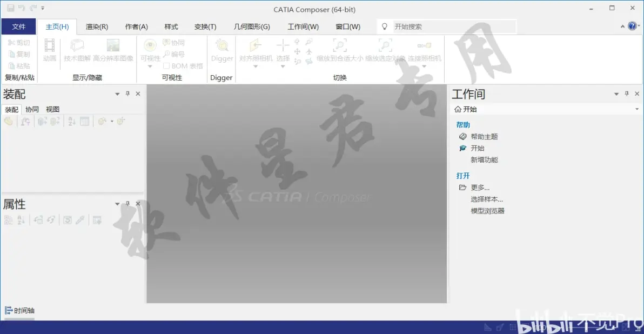Image resolution: width=644 pixels, height=334 pixels.
Task: Open the 文件 file menu
Action: pos(18,26)
